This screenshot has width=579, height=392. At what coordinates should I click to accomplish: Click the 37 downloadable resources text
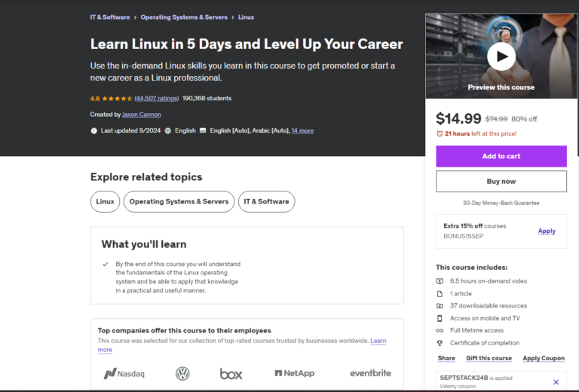[489, 306]
